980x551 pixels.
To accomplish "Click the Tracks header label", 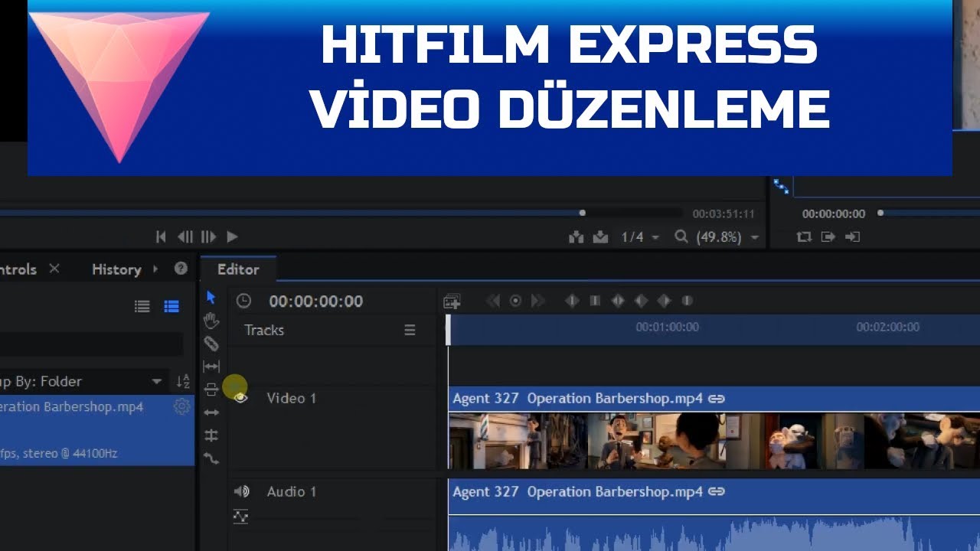I will pyautogui.click(x=264, y=330).
